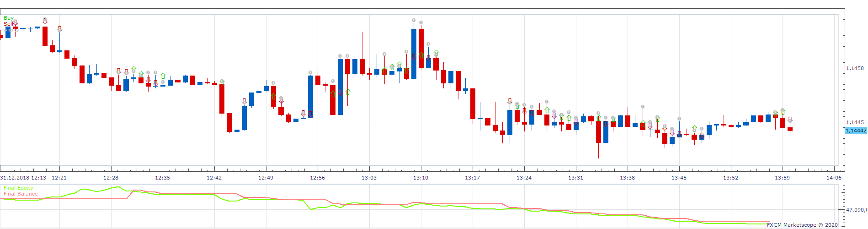Click the 31.12.2018 12:13 date label
The image size is (868, 229).
[23, 178]
